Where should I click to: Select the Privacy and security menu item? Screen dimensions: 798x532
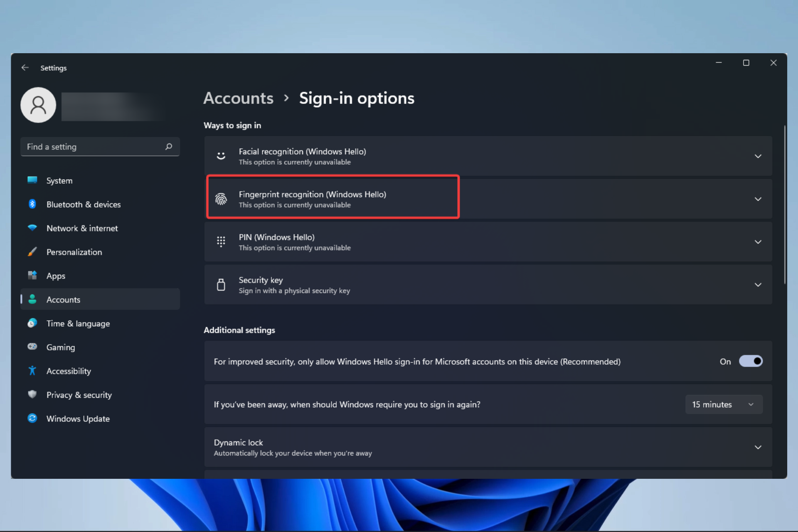(x=79, y=394)
